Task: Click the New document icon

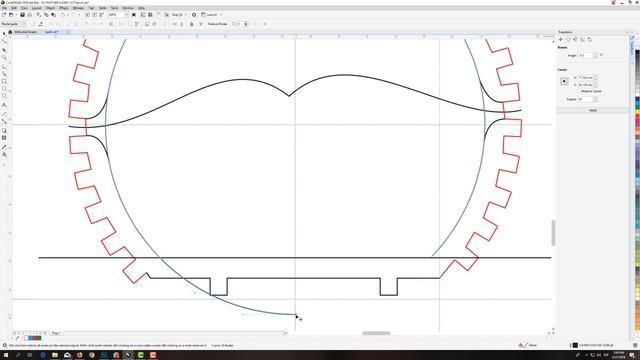Action: pos(4,15)
